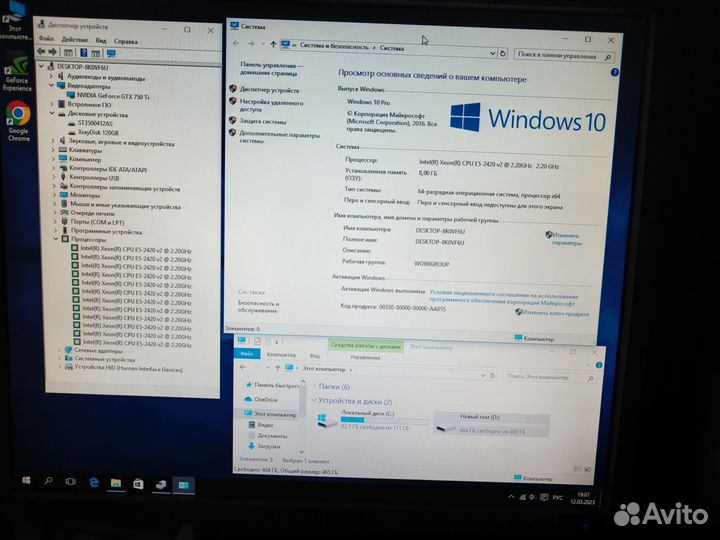Screen dimensions: 720x540
Task: Select OneDrive in Explorer navigation pane
Action: (x=265, y=399)
